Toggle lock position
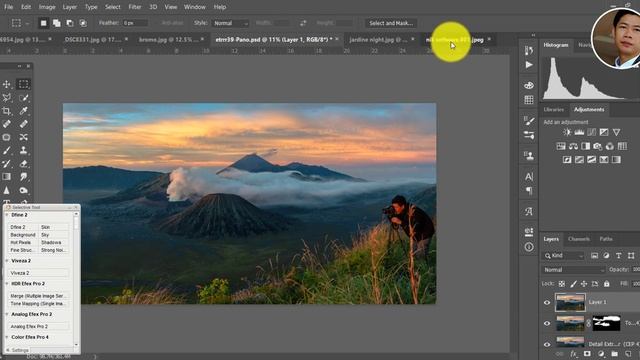Image resolution: width=640 pixels, height=360 pixels. [584, 284]
